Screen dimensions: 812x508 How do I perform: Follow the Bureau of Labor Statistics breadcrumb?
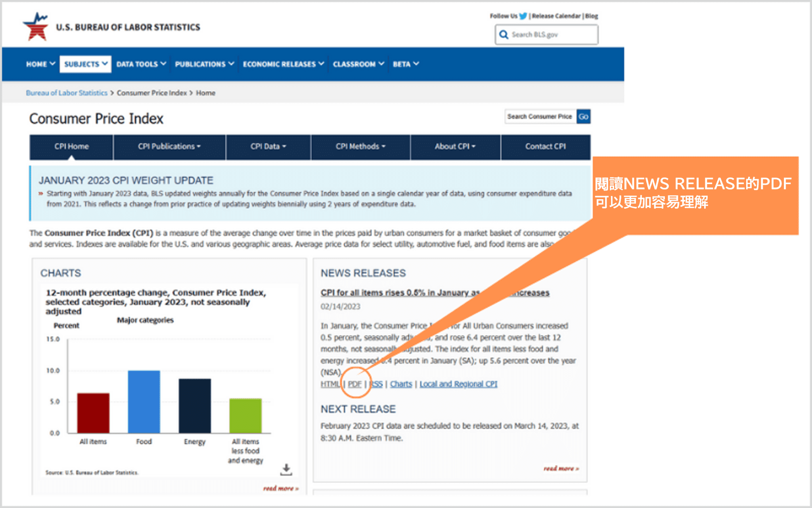point(67,93)
